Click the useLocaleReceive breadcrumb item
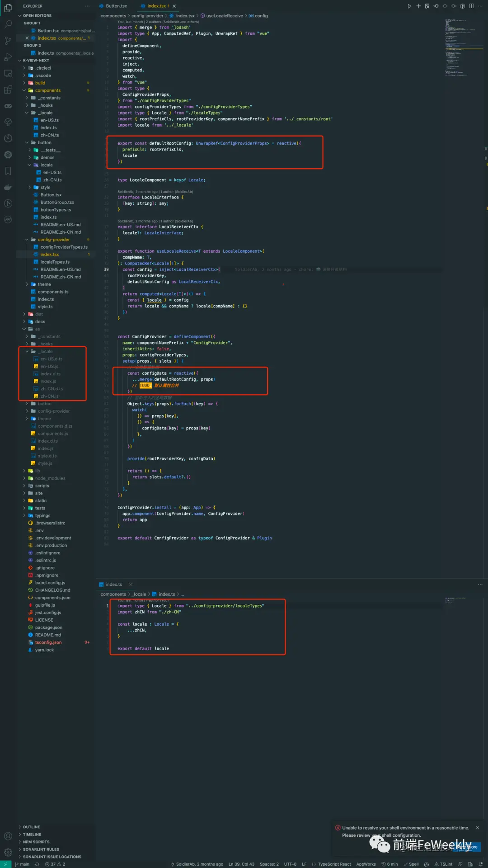 [x=221, y=16]
